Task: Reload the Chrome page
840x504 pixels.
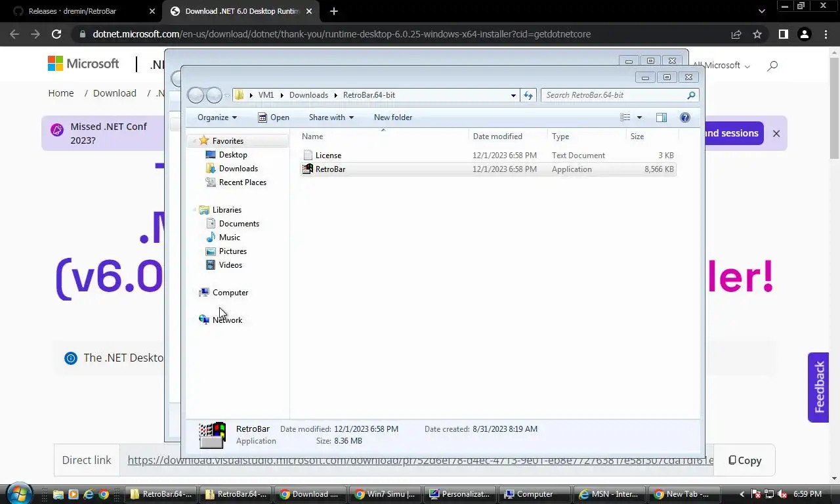Action: coord(56,34)
